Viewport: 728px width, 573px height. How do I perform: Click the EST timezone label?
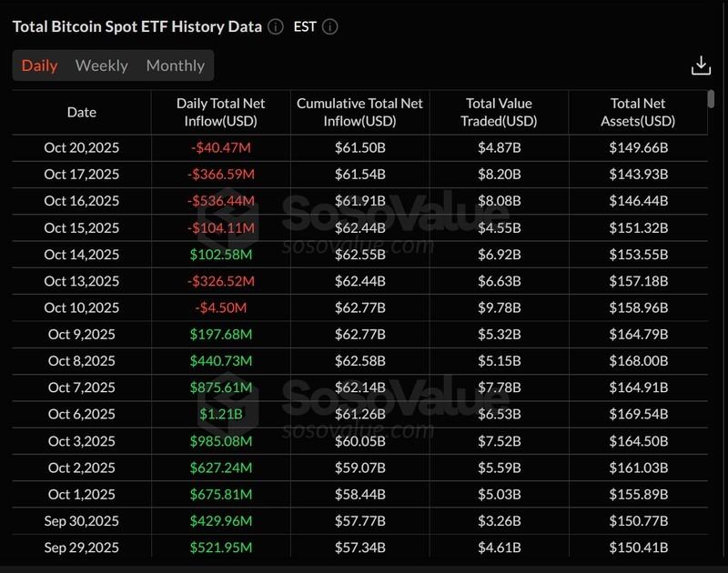(x=305, y=26)
